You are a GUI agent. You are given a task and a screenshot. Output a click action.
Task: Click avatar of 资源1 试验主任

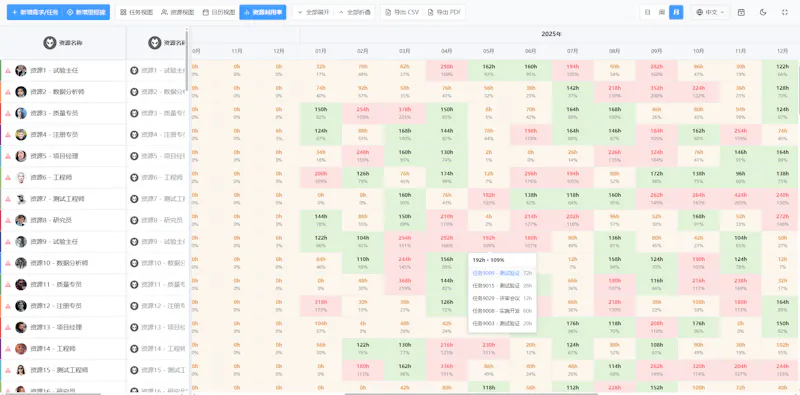tap(21, 70)
